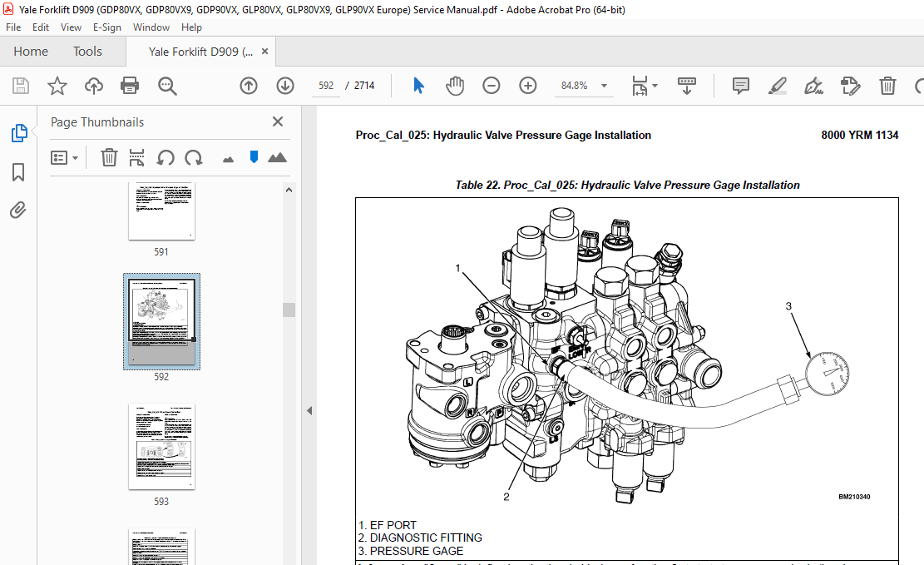The image size is (924, 565).
Task: Open the Fill & Sign tool
Action: 814,86
